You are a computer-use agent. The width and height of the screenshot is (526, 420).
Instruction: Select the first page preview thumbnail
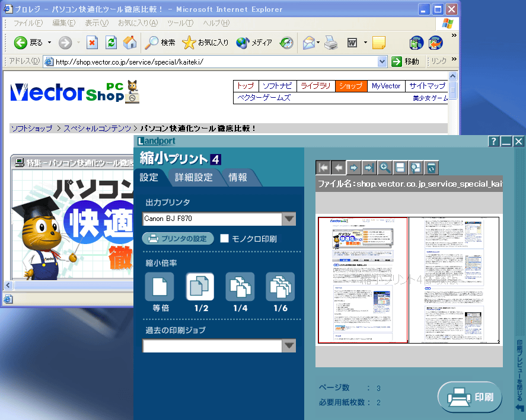point(363,280)
